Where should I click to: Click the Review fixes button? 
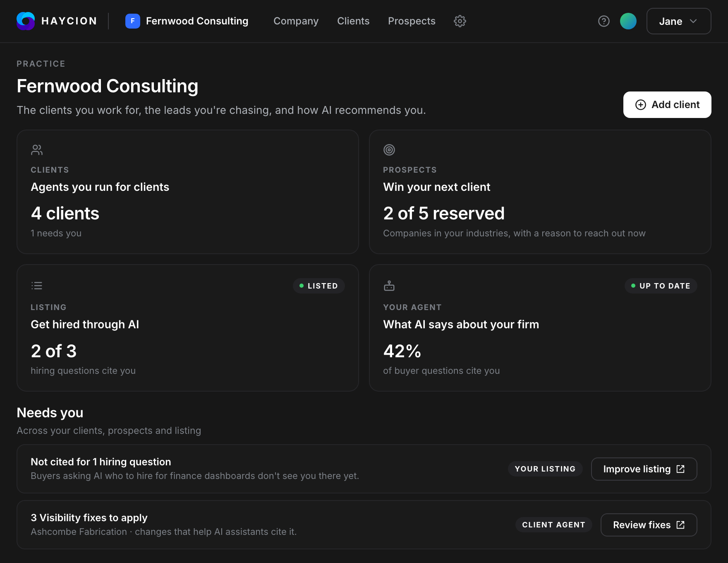[x=649, y=525]
